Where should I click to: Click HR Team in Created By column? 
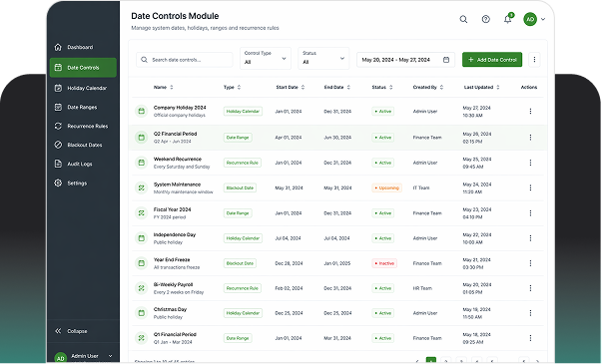(422, 288)
